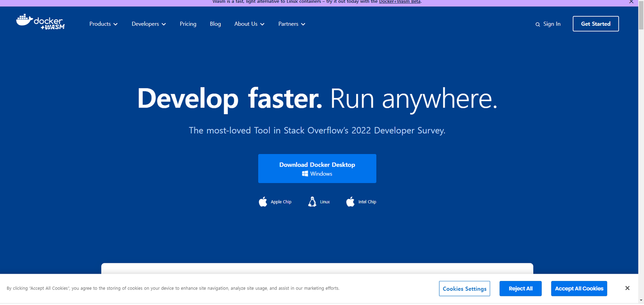This screenshot has height=305, width=644.
Task: Go to the Pricing page
Action: pyautogui.click(x=188, y=24)
